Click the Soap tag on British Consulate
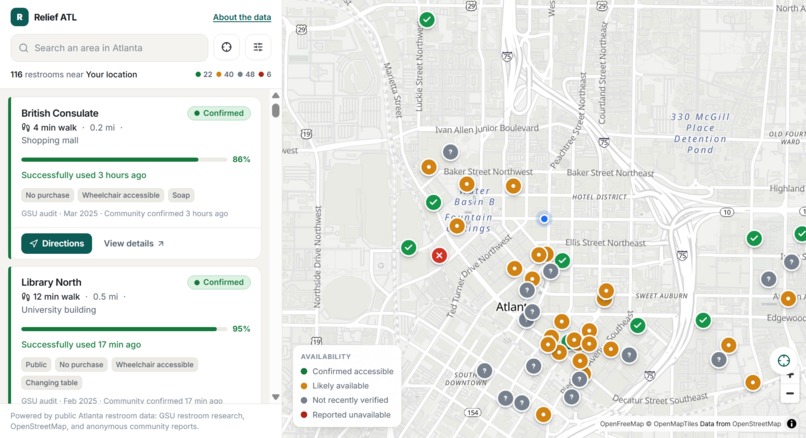 (181, 195)
